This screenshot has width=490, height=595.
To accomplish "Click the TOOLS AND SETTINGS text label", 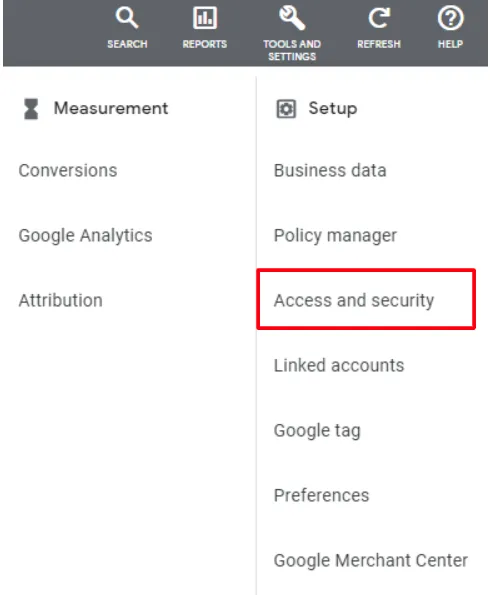I will click(x=292, y=50).
